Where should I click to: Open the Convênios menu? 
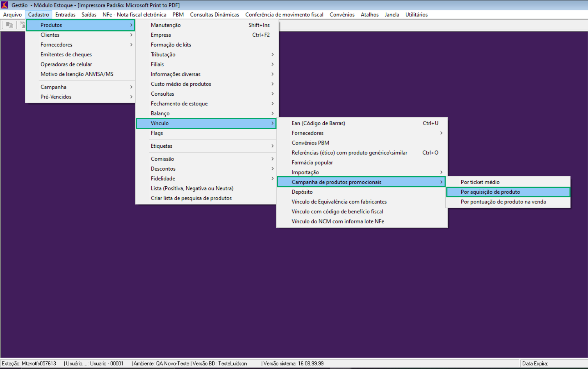point(342,15)
